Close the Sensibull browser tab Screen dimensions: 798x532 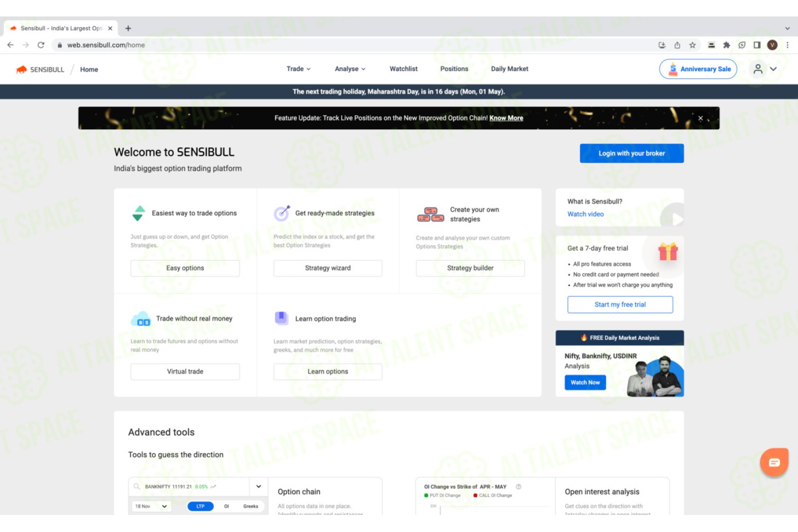click(x=110, y=28)
